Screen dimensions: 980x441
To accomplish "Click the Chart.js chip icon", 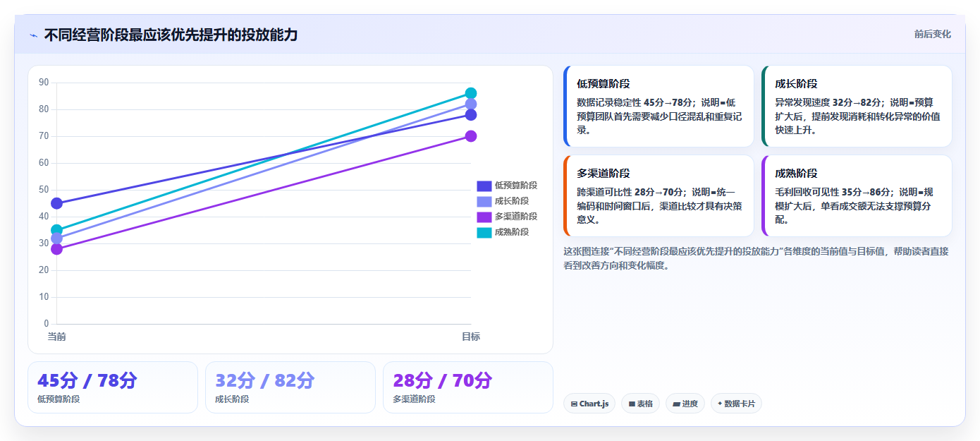I will click(574, 404).
